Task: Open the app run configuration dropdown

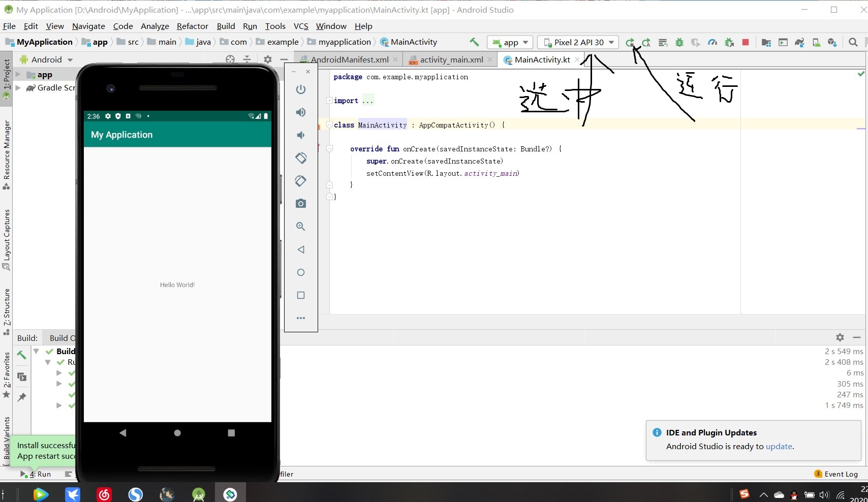Action: pyautogui.click(x=510, y=43)
